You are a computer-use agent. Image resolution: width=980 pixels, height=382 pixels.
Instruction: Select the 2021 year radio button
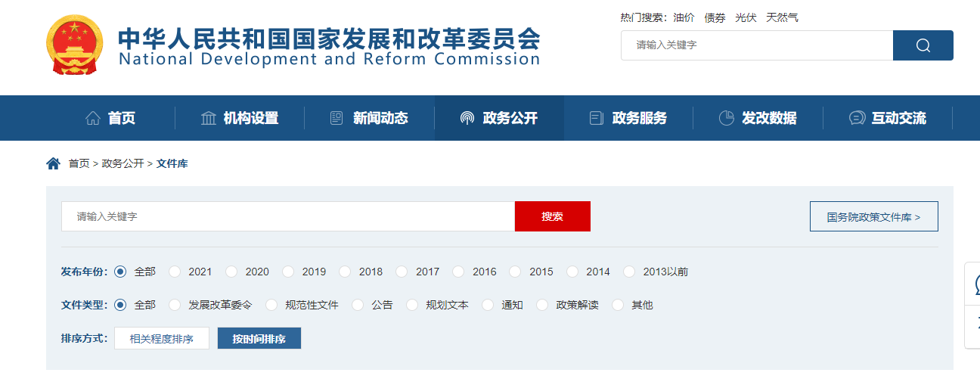pos(175,272)
